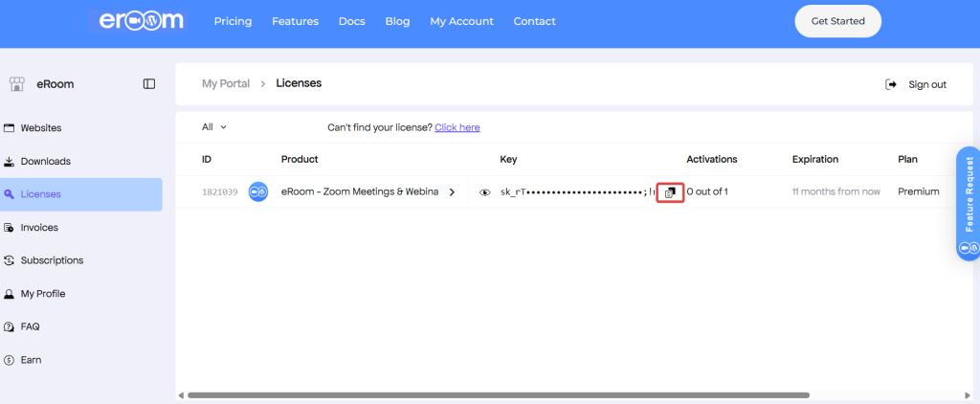The width and height of the screenshot is (980, 404).
Task: Open My Profile page
Action: point(42,294)
